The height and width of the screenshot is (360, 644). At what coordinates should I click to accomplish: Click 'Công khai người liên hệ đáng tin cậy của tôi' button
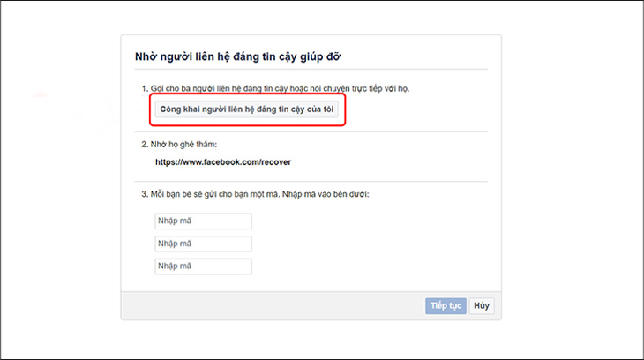pyautogui.click(x=246, y=109)
